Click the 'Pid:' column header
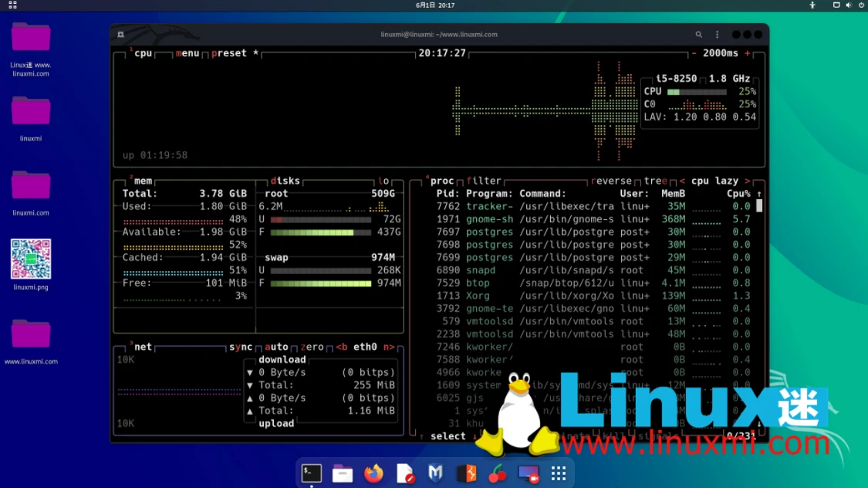Screen dimensions: 868x488 [x=448, y=193]
